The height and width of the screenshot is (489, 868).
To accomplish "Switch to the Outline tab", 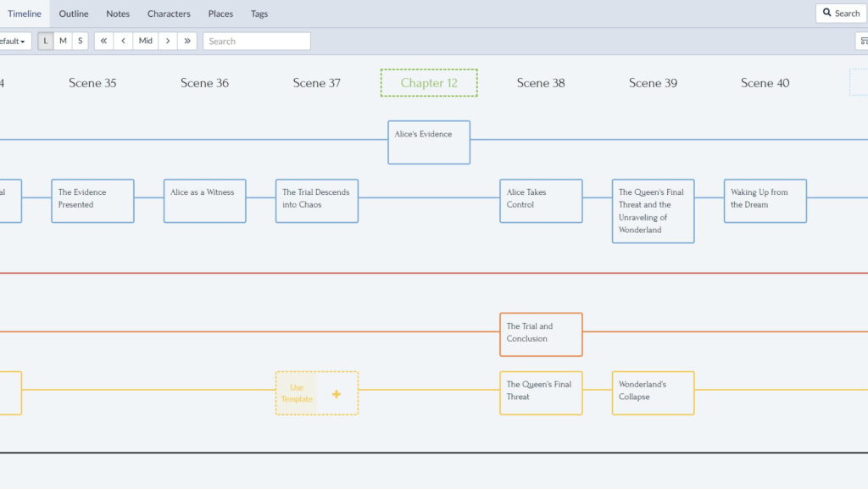I will pyautogui.click(x=74, y=14).
